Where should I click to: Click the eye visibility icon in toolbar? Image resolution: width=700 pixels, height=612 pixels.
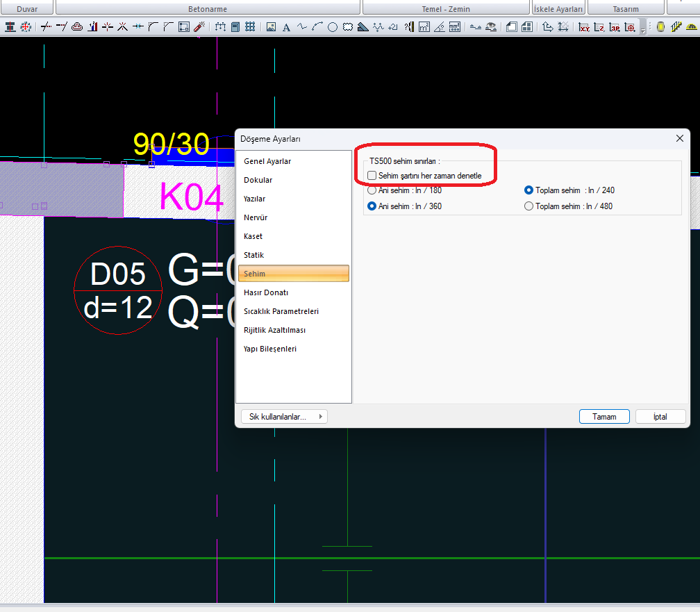click(491, 27)
